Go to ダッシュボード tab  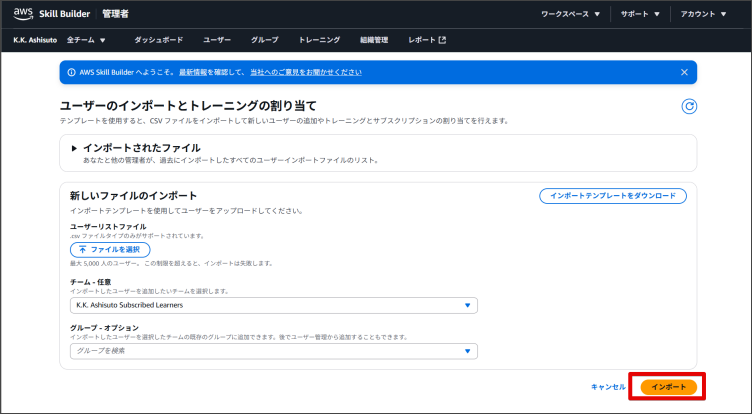pyautogui.click(x=158, y=40)
